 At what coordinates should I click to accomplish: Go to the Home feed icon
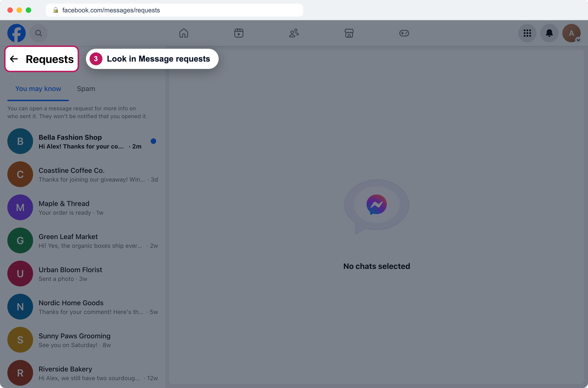pyautogui.click(x=184, y=33)
